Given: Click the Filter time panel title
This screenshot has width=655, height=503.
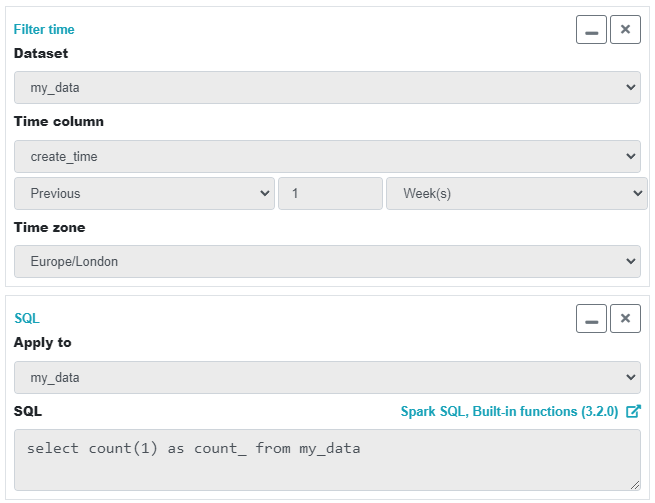Looking at the screenshot, I should (x=44, y=30).
